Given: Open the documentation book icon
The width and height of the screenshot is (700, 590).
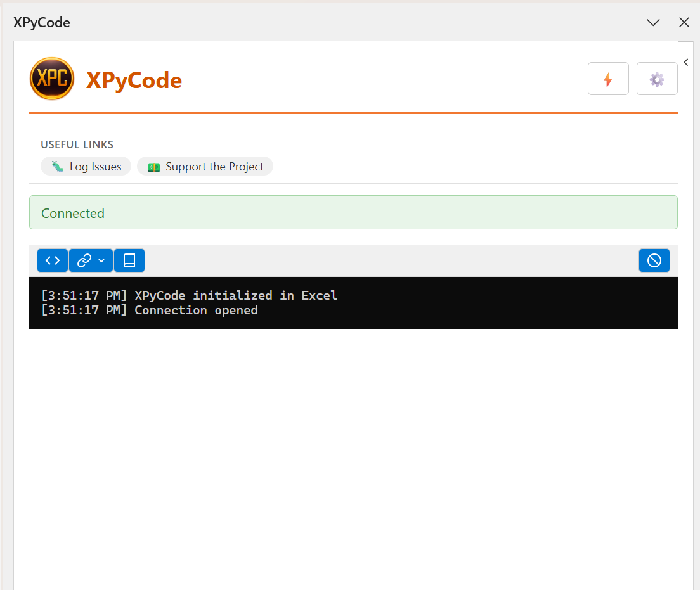Looking at the screenshot, I should tap(129, 260).
